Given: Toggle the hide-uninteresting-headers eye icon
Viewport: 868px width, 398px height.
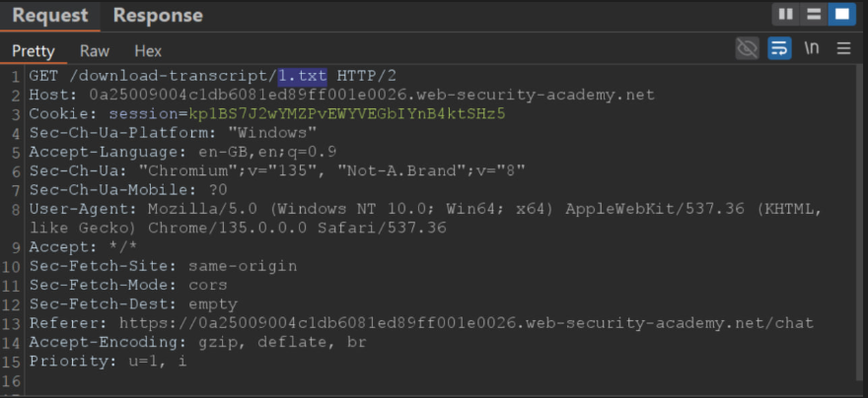Looking at the screenshot, I should click(748, 48).
